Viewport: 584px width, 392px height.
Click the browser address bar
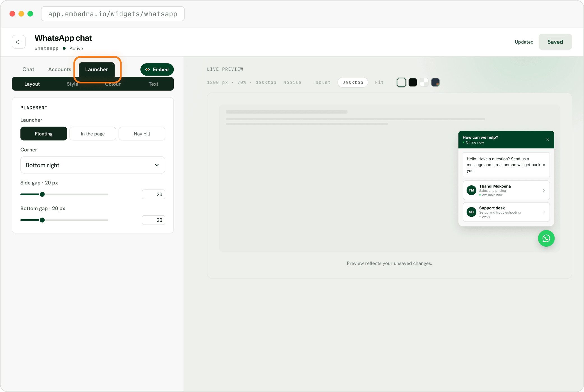pyautogui.click(x=113, y=14)
